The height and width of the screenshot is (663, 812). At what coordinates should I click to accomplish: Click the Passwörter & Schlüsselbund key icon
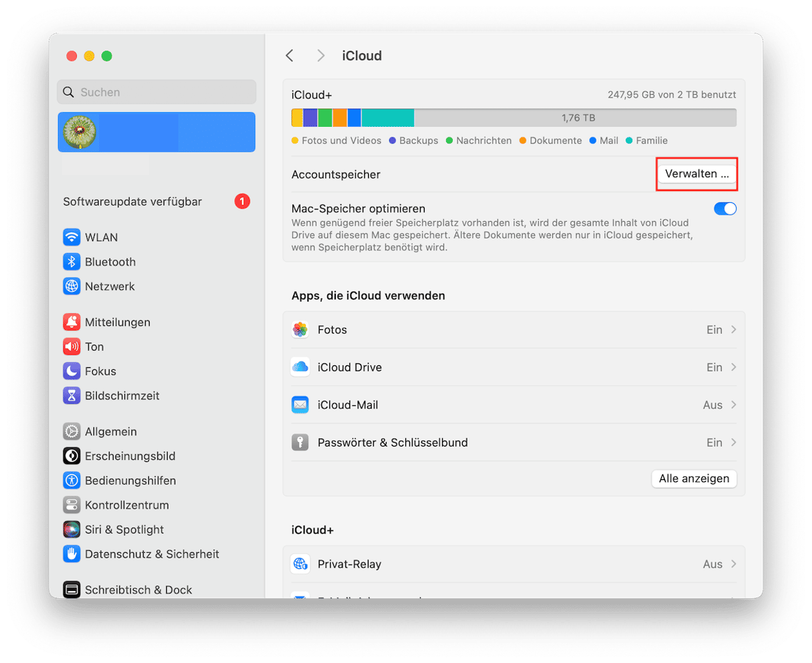point(300,442)
